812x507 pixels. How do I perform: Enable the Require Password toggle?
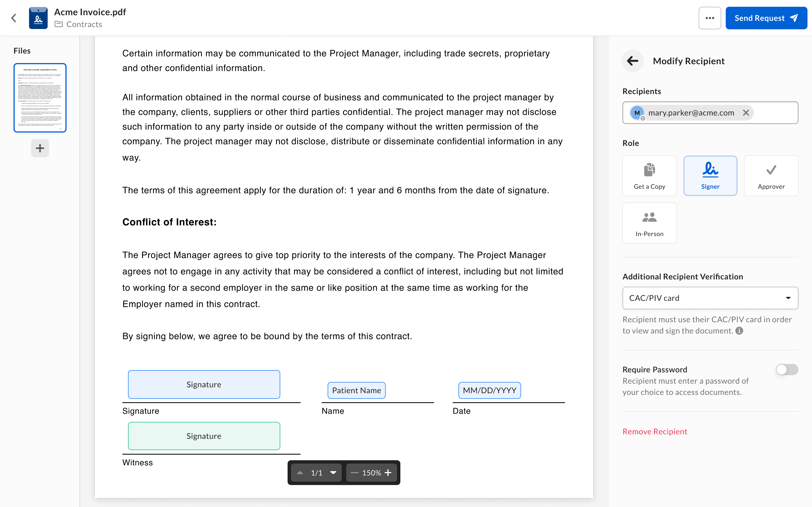[x=787, y=370]
